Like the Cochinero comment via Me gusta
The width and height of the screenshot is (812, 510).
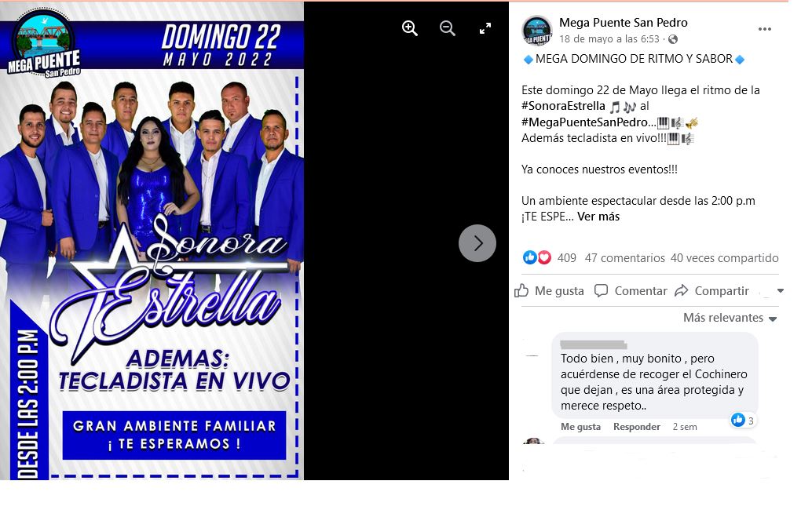pos(580,427)
